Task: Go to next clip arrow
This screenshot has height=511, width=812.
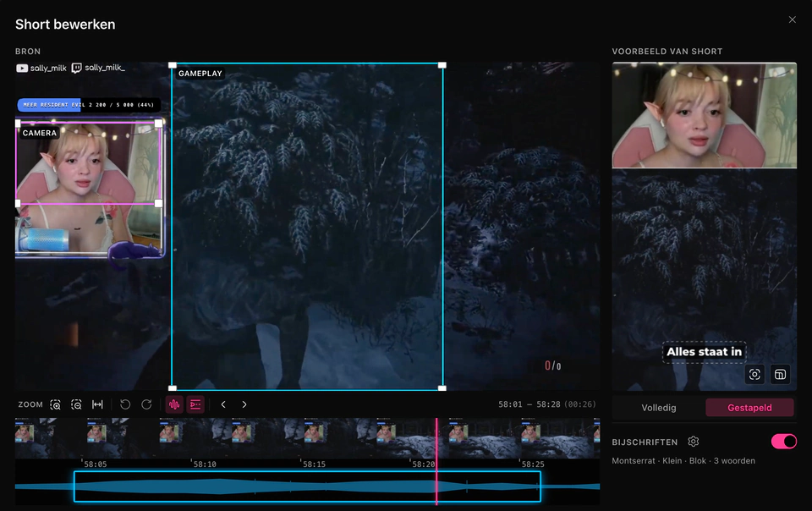Action: (x=244, y=404)
